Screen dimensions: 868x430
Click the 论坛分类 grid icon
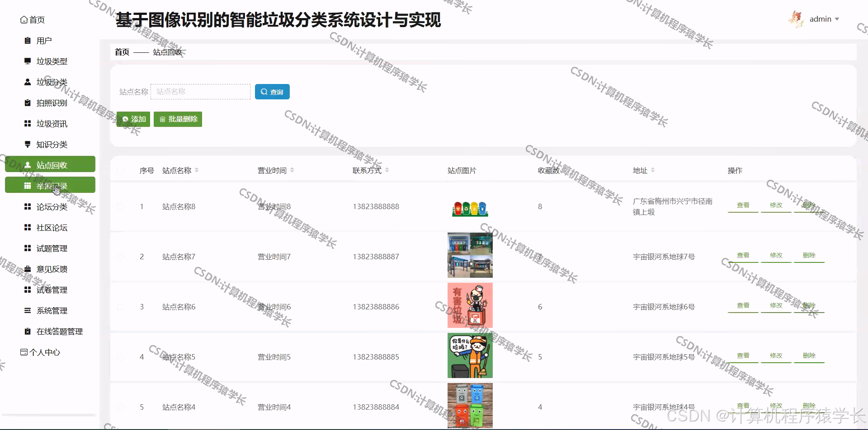[x=28, y=206]
